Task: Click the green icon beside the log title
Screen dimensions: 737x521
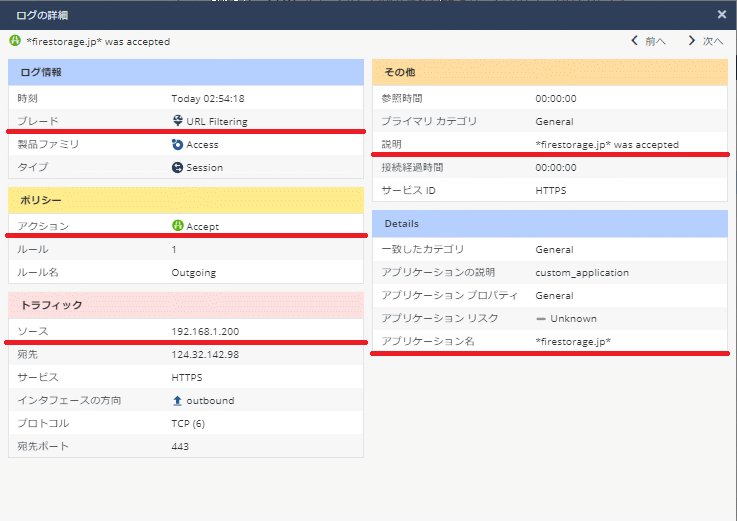Action: (15, 42)
